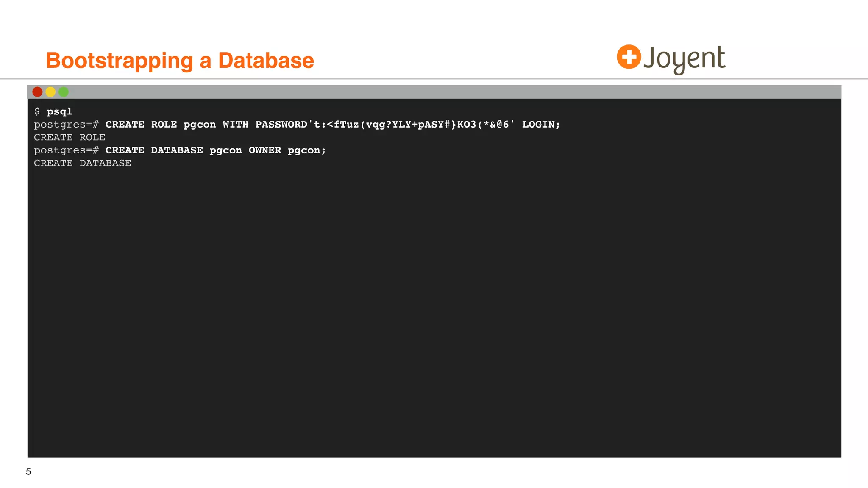Click the 'CREATE ROLE' output line
868x488 pixels.
coord(70,137)
